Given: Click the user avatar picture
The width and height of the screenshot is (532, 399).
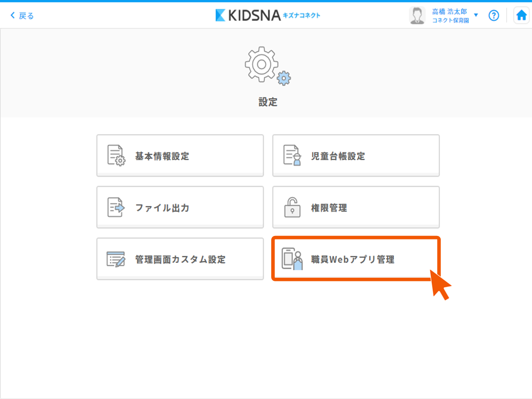Looking at the screenshot, I should tap(417, 15).
